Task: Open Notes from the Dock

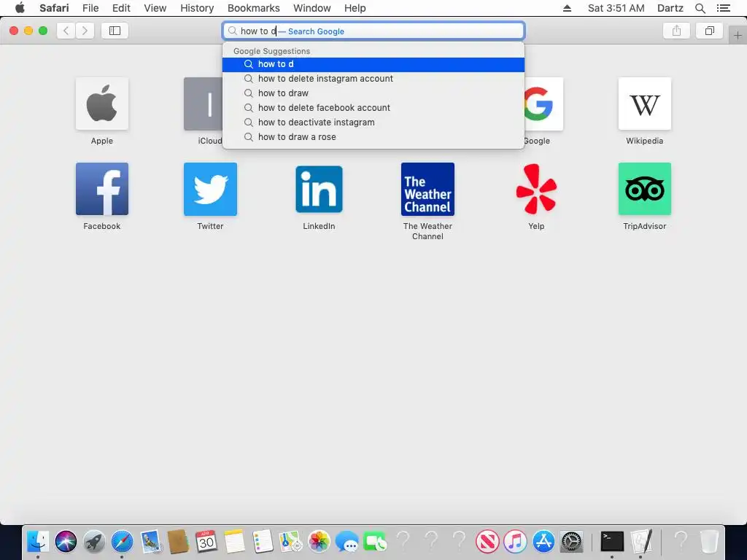Action: (234, 542)
